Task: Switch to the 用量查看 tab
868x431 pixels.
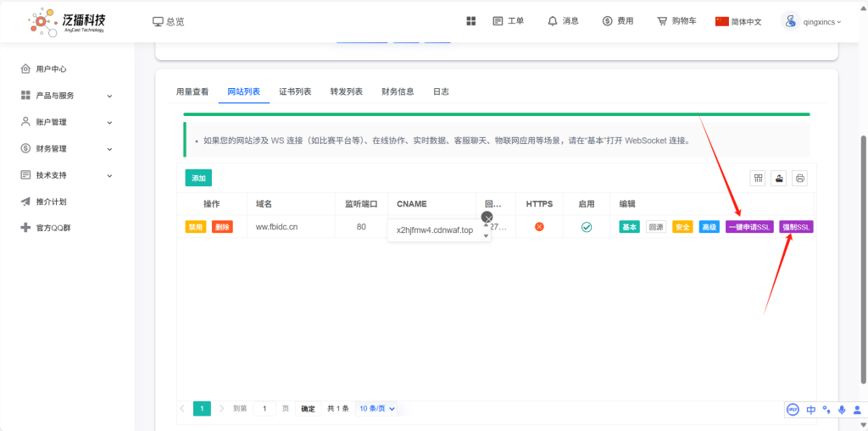Action: pos(192,91)
